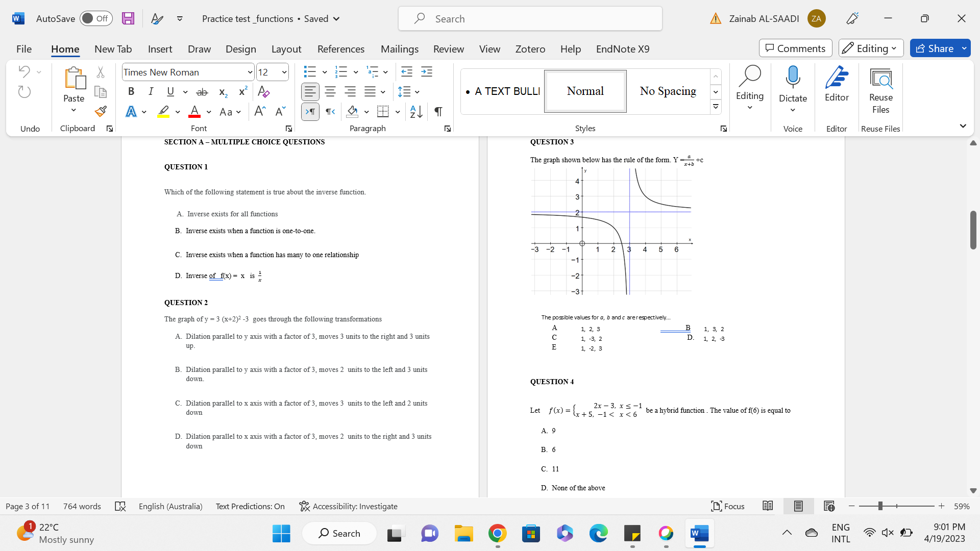Click the font color icon
Image resolution: width=980 pixels, height=551 pixels.
pyautogui.click(x=194, y=111)
